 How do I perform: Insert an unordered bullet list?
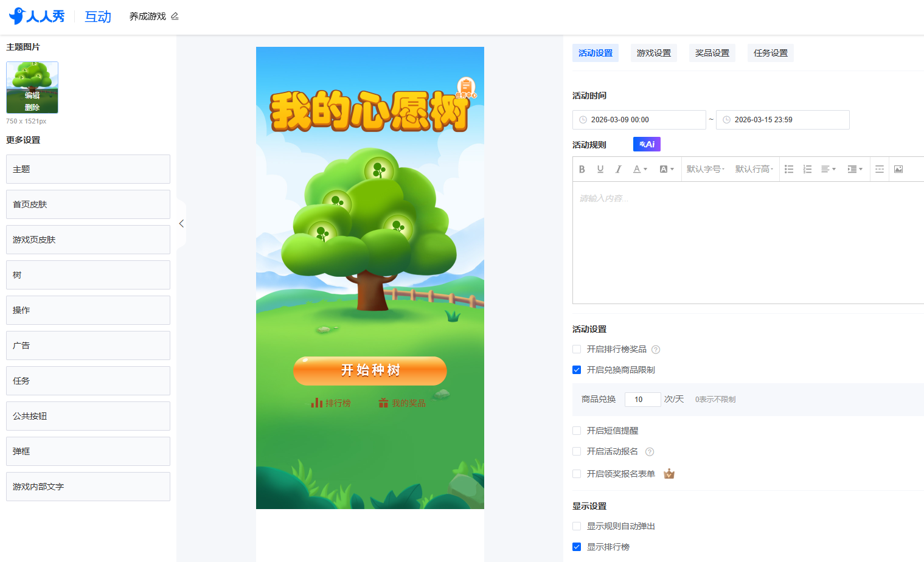[789, 169]
